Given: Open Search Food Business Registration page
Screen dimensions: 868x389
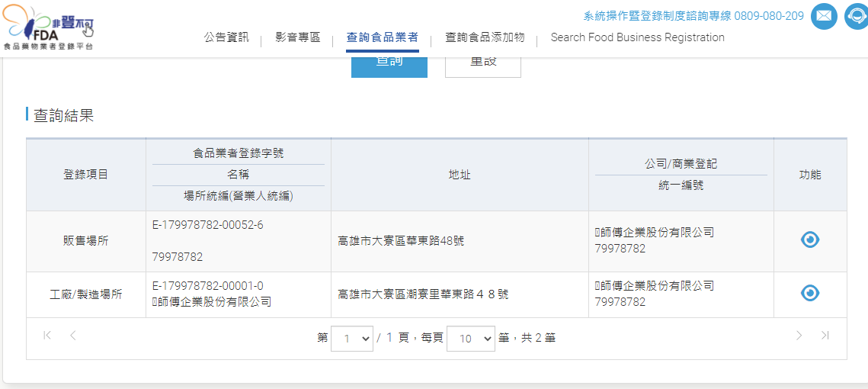Looking at the screenshot, I should (x=637, y=37).
